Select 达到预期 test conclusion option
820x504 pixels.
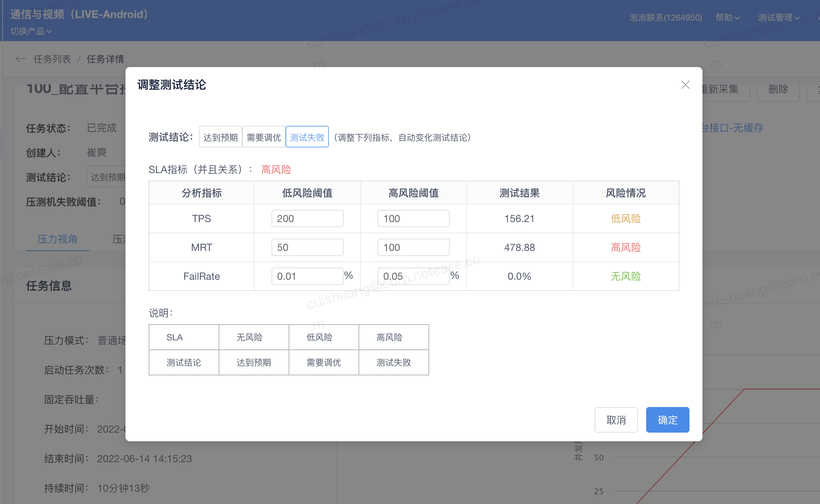(x=220, y=137)
